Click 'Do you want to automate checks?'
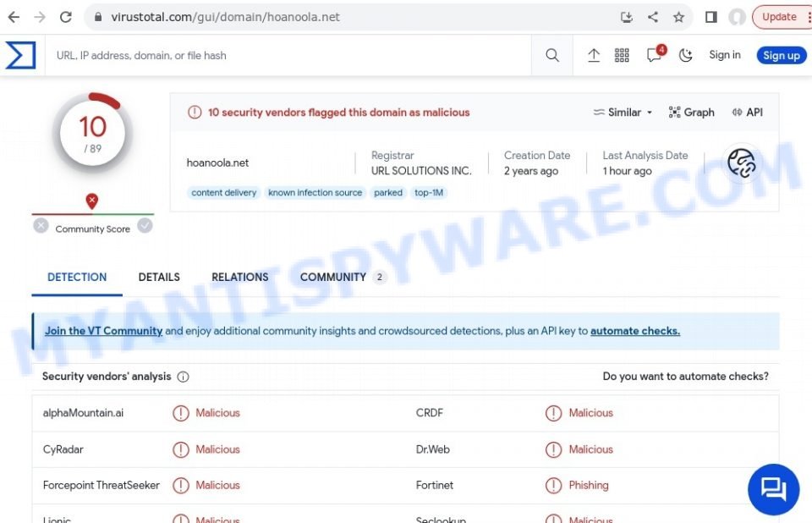This screenshot has width=812, height=523. coord(686,377)
